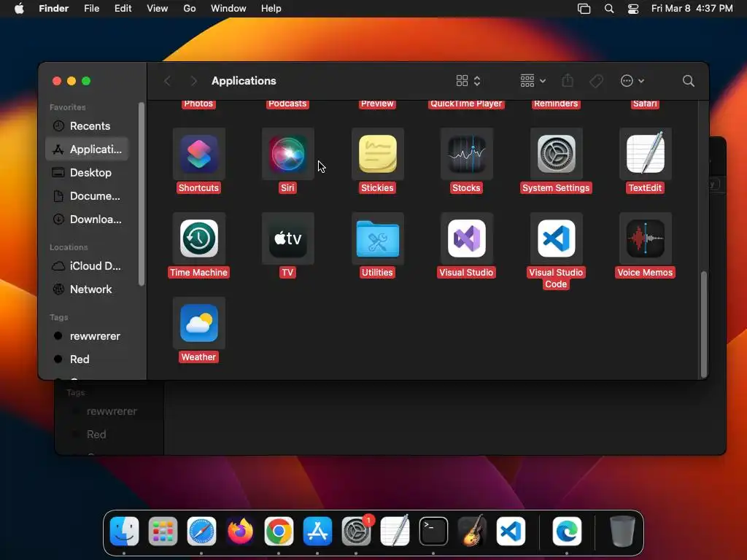
Task: Select Desktop in the sidebar
Action: pos(88,172)
